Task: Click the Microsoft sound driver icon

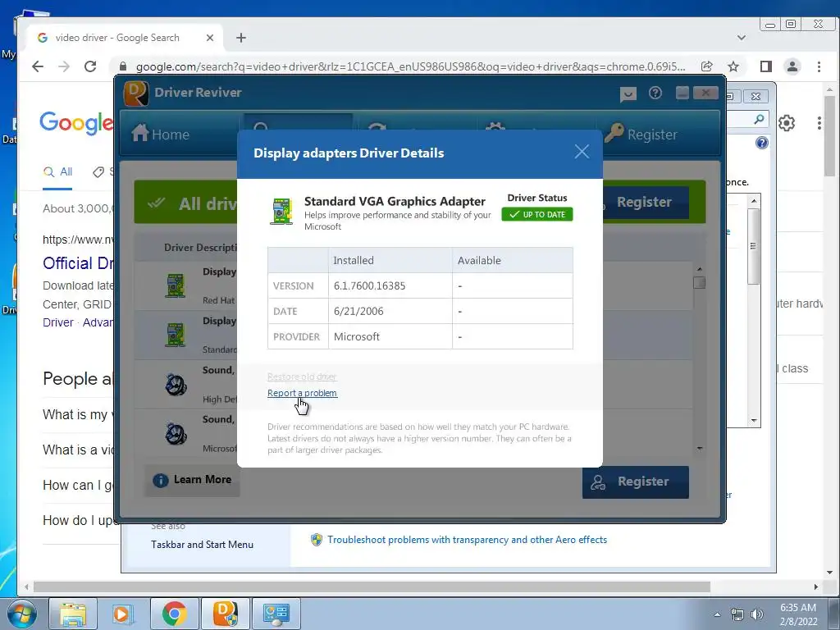Action: [176, 434]
